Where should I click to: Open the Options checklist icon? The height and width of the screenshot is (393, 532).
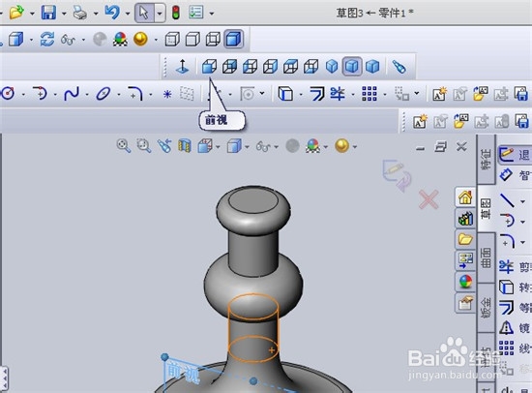[196, 13]
